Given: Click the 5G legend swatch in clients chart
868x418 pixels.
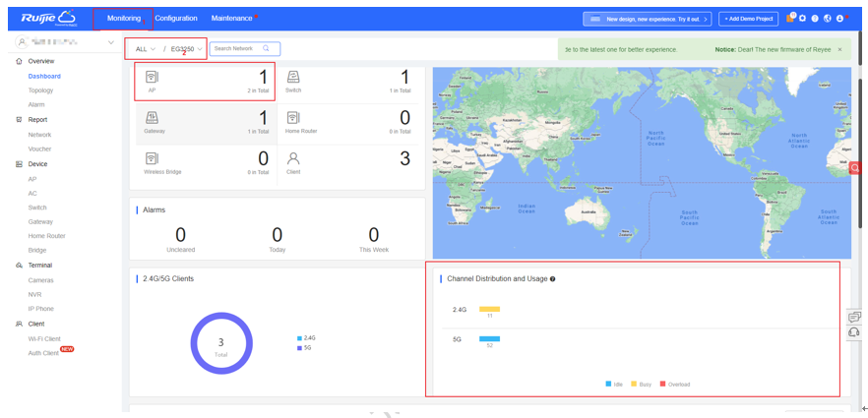Looking at the screenshot, I should click(299, 348).
